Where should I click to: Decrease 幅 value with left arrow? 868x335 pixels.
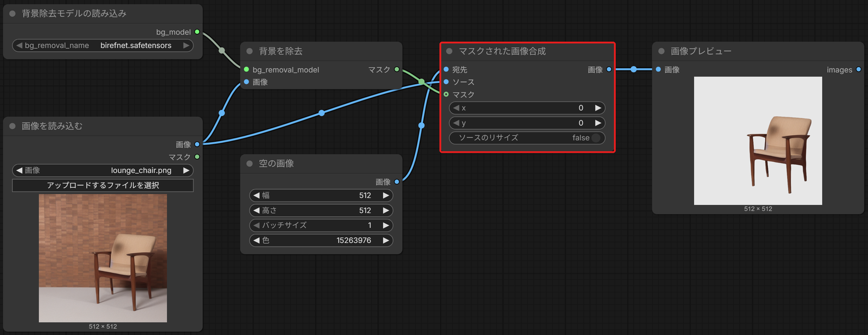257,195
